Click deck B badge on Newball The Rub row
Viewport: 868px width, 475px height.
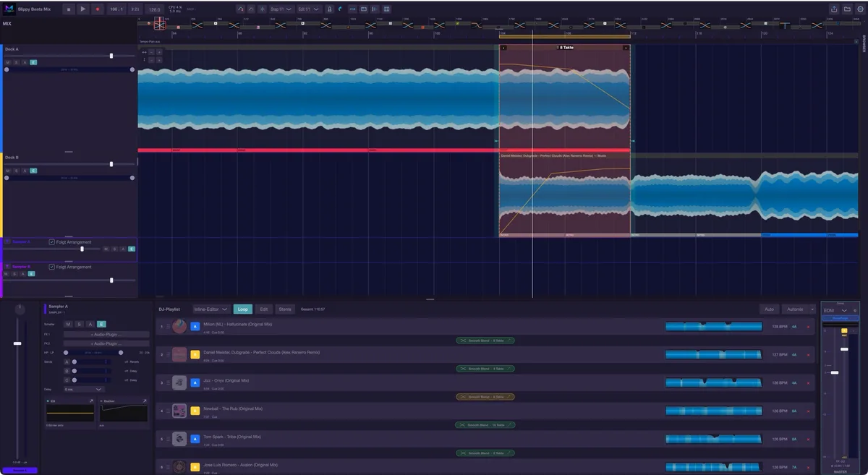195,411
